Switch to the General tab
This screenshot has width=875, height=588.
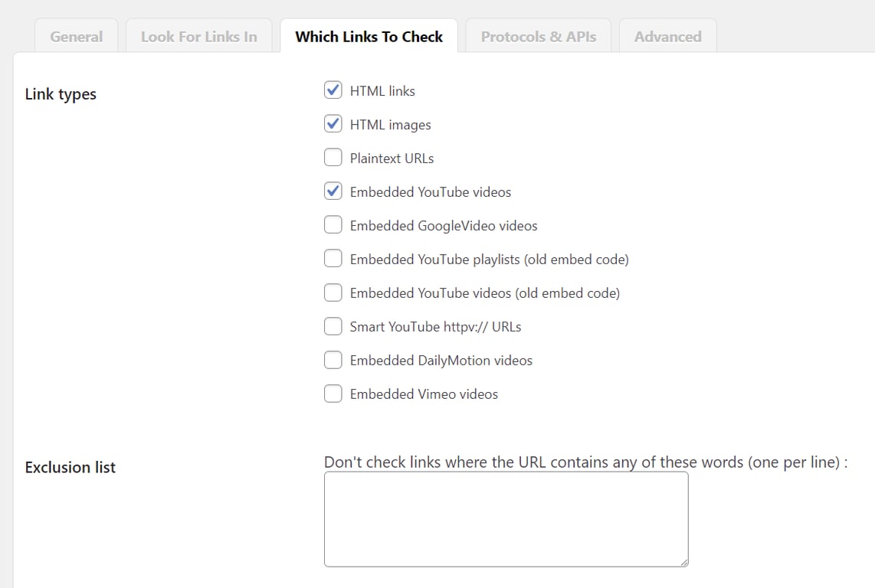(76, 36)
